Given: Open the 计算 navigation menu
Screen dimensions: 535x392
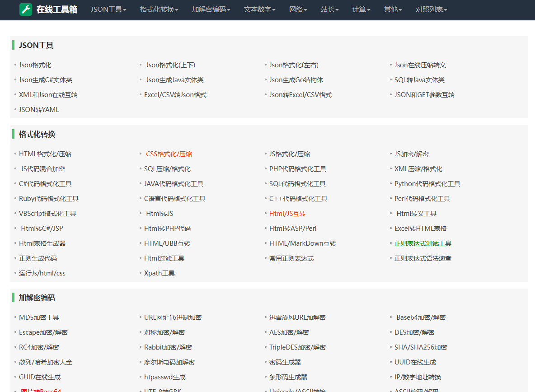Looking at the screenshot, I should coord(361,9).
